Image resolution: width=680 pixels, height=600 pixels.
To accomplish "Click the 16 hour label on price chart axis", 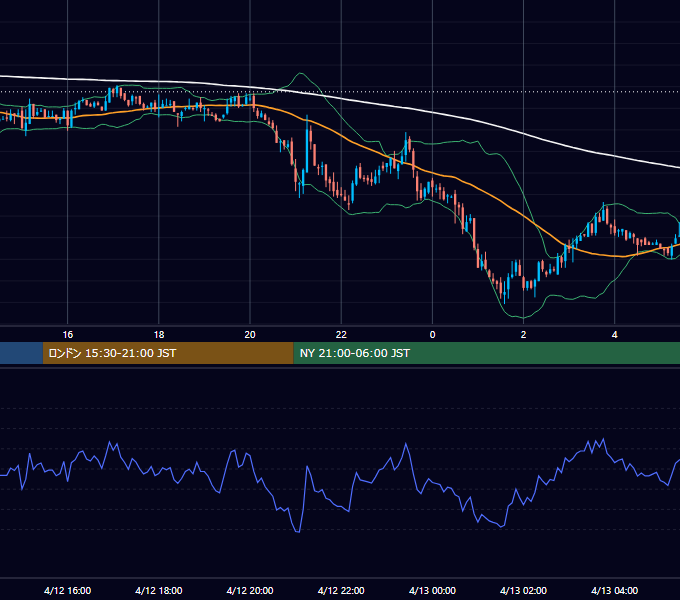I will pos(68,334).
